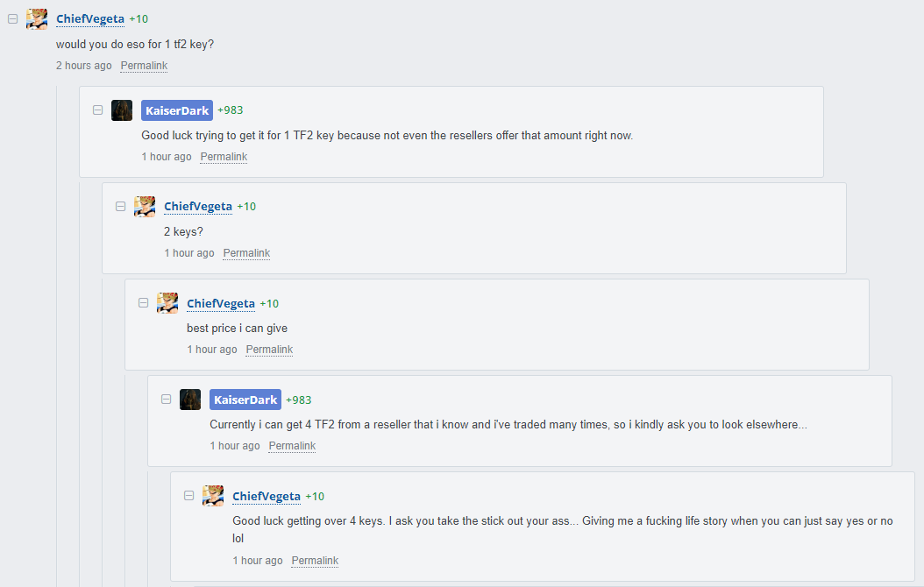Collapse the 'best price i can give' comment
This screenshot has height=587, width=924.
(143, 302)
